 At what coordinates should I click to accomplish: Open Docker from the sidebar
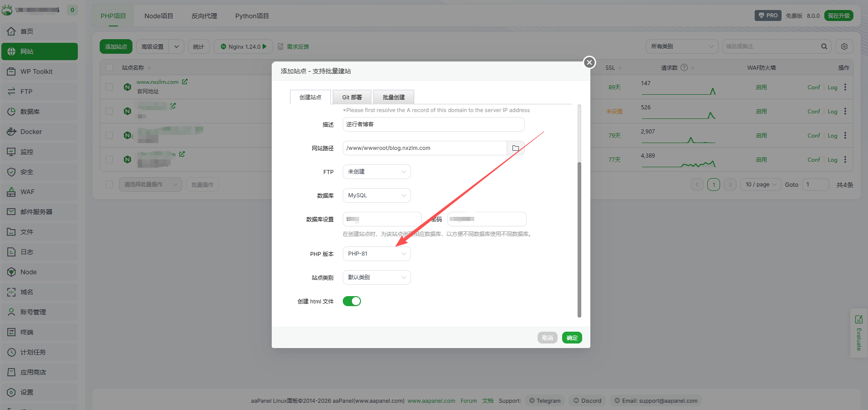[31, 132]
